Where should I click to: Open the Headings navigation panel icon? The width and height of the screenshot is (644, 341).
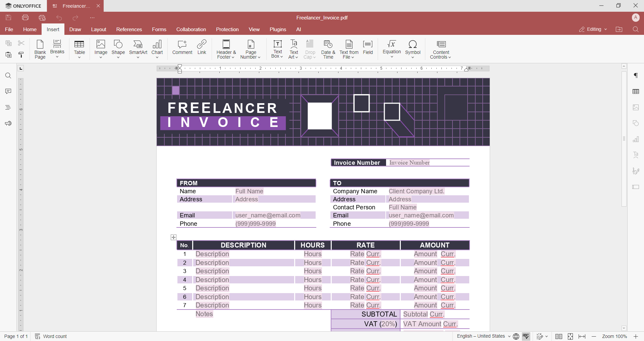(x=8, y=108)
